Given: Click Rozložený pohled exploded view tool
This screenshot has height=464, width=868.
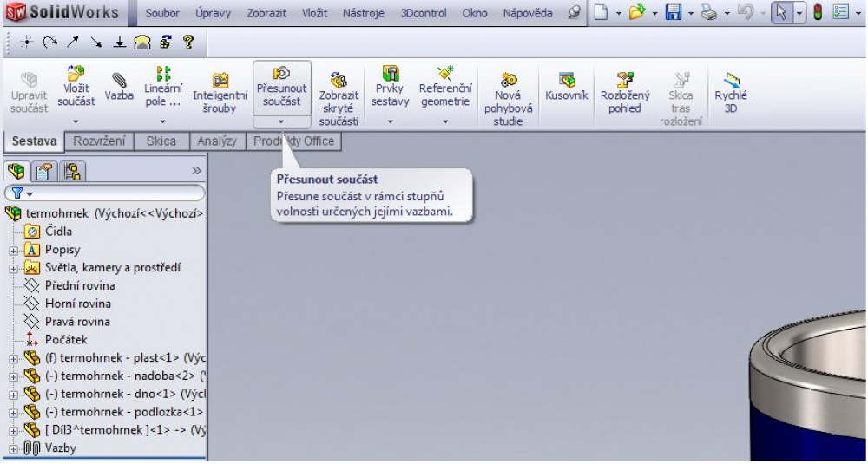Looking at the screenshot, I should (625, 94).
